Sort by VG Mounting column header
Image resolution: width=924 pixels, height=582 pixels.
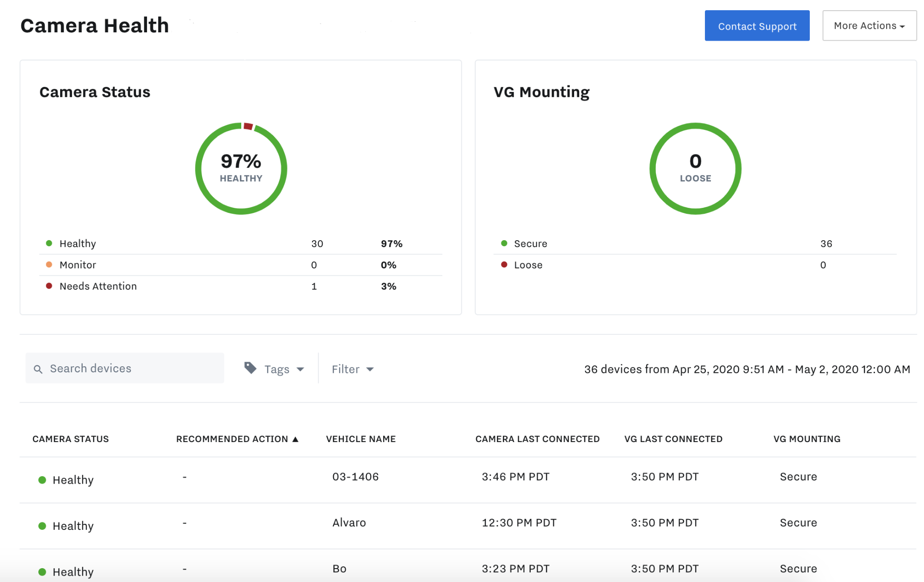807,439
